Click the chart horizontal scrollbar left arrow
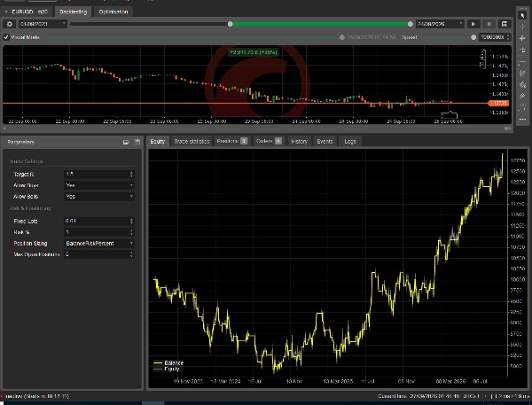 click(x=4, y=129)
